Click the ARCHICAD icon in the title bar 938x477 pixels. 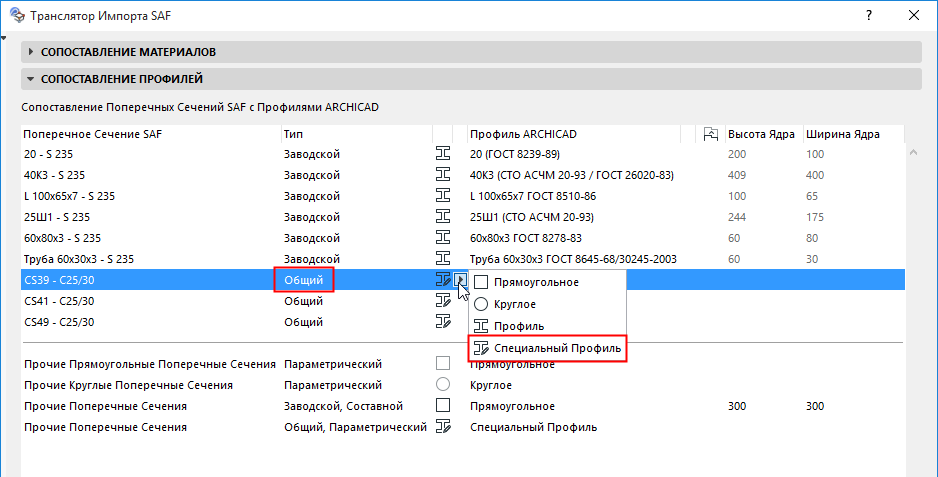point(17,15)
